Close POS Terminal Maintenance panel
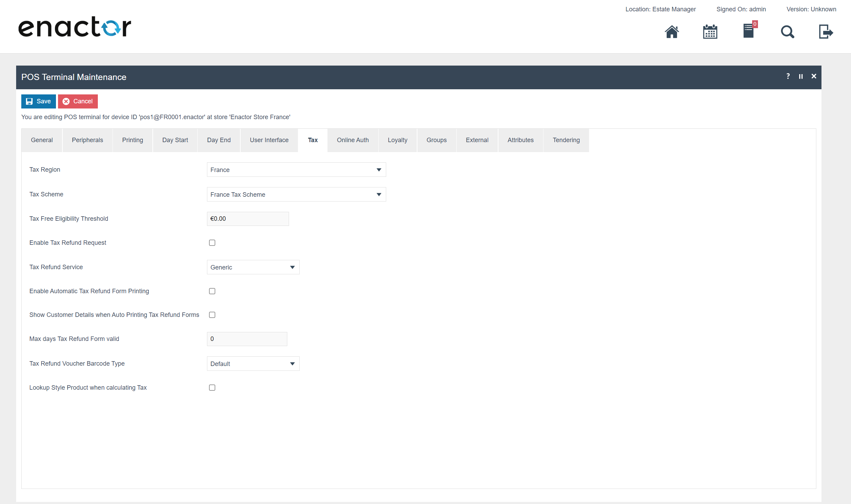This screenshot has width=851, height=504. click(814, 76)
